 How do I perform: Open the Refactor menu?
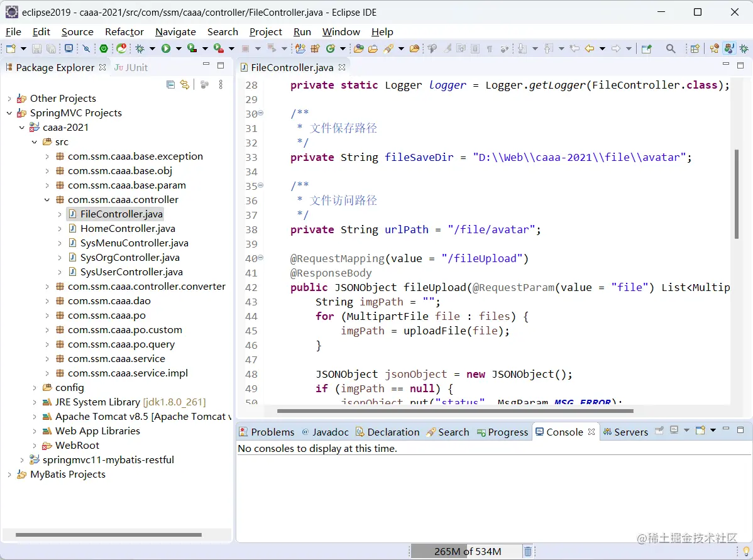pos(124,31)
